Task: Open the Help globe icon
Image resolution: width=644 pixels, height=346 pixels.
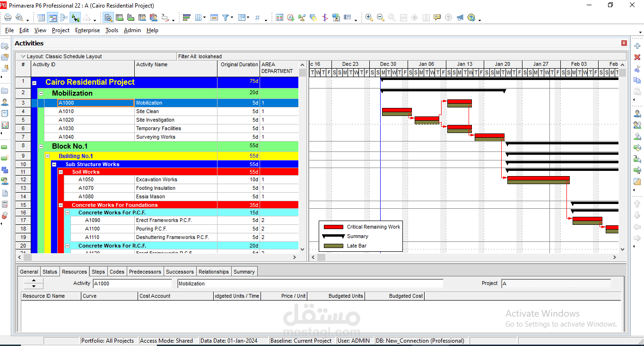Action: (x=471, y=18)
